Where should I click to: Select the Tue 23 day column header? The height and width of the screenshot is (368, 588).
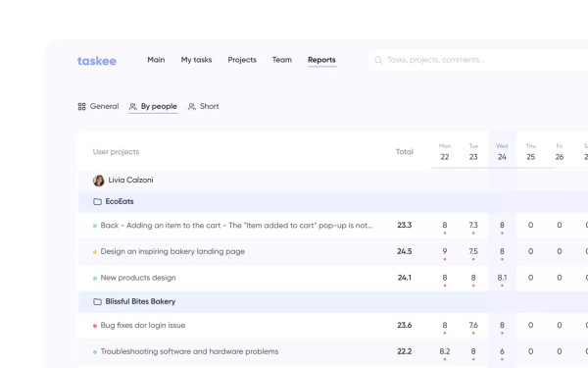point(473,152)
